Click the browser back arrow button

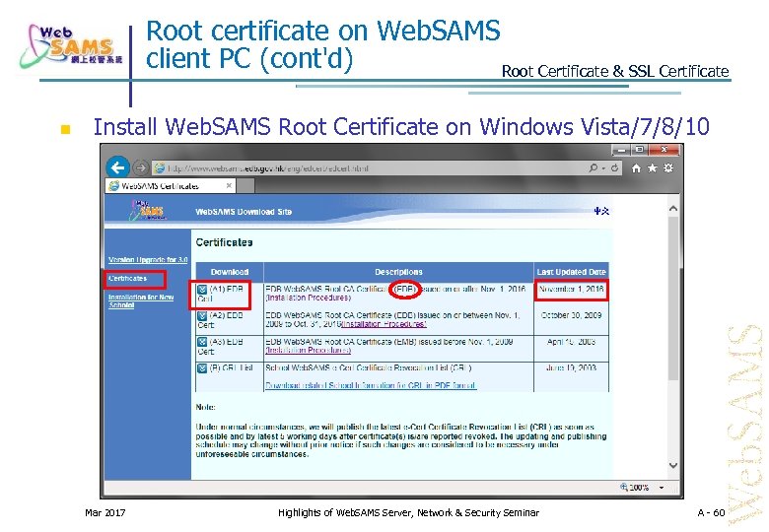click(117, 168)
